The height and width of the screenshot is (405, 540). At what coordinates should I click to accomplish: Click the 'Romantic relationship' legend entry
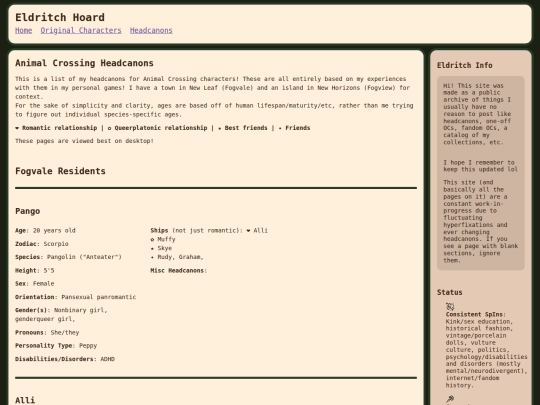click(56, 128)
